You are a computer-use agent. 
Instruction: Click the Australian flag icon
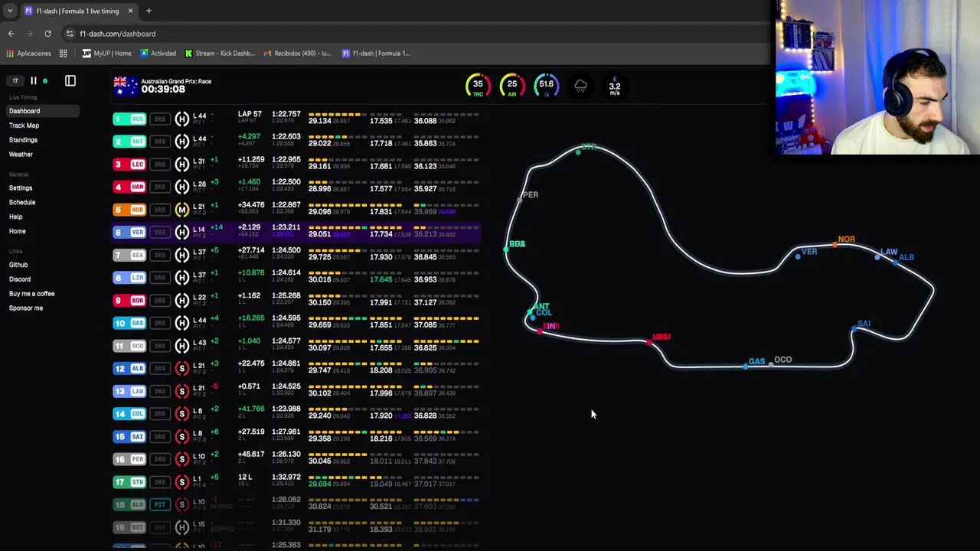click(x=125, y=86)
